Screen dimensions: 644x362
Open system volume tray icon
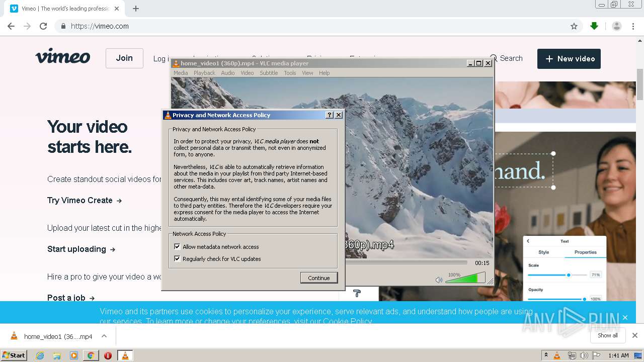(x=584, y=355)
